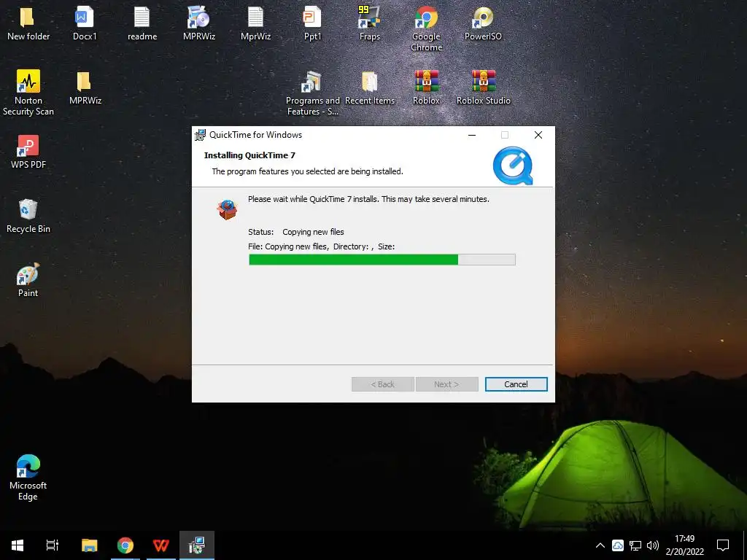Select the readme text file icon
The image size is (747, 560).
(142, 18)
